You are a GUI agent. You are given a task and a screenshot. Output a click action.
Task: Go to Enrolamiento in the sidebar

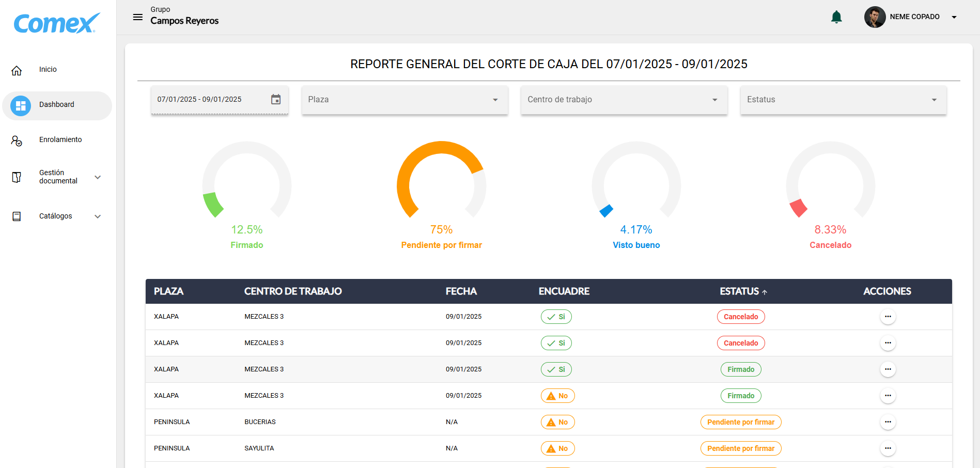pyautogui.click(x=60, y=139)
